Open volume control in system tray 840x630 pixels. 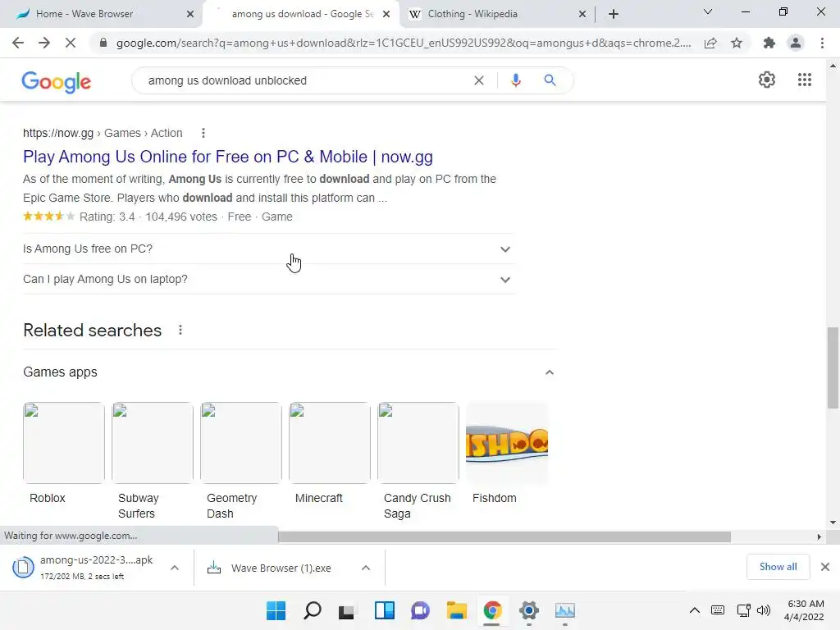point(764,610)
